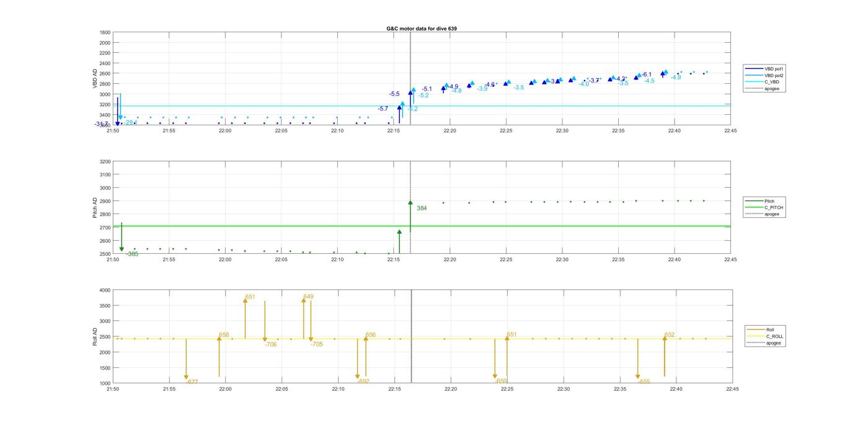
Task: Click the '1800' VBD axis tick label
Action: pos(105,32)
